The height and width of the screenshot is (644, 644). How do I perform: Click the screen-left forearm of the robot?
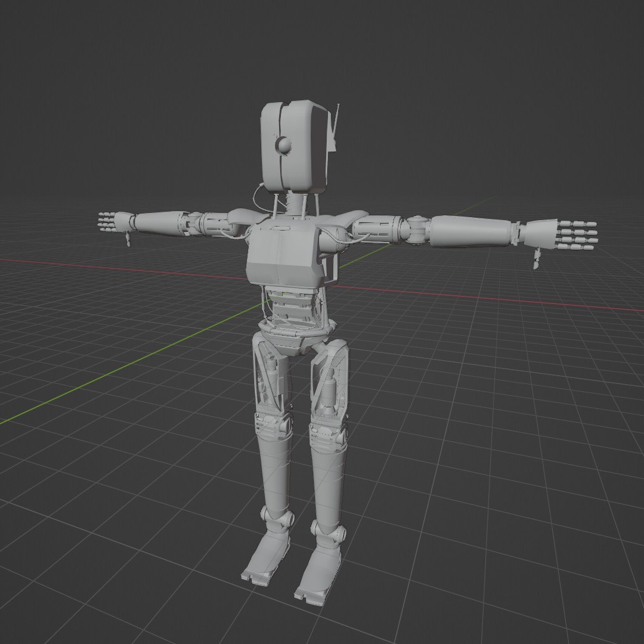pos(160,222)
